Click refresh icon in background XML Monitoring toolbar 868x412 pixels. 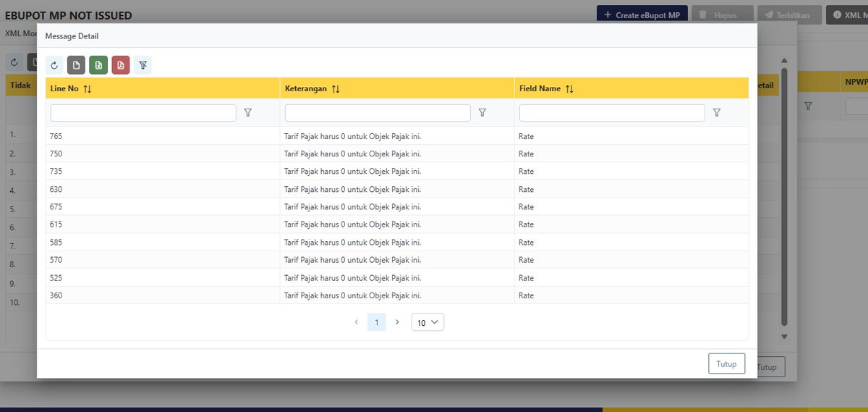coord(14,62)
